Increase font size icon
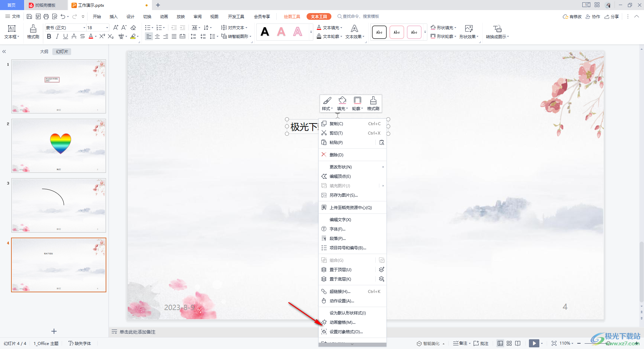 click(116, 28)
